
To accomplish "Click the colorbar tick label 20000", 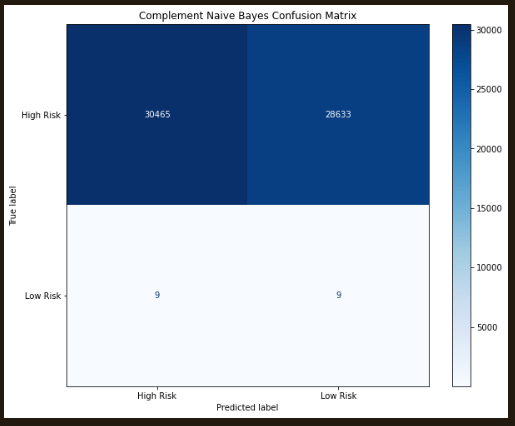I will click(489, 149).
